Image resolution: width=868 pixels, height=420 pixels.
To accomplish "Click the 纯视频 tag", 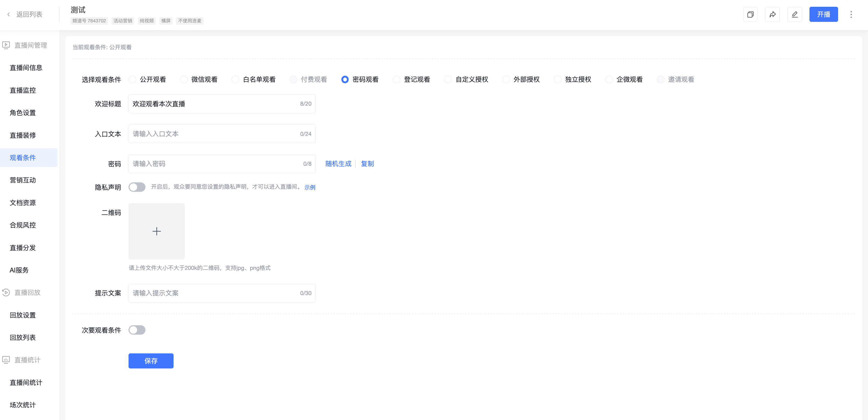I will [146, 21].
